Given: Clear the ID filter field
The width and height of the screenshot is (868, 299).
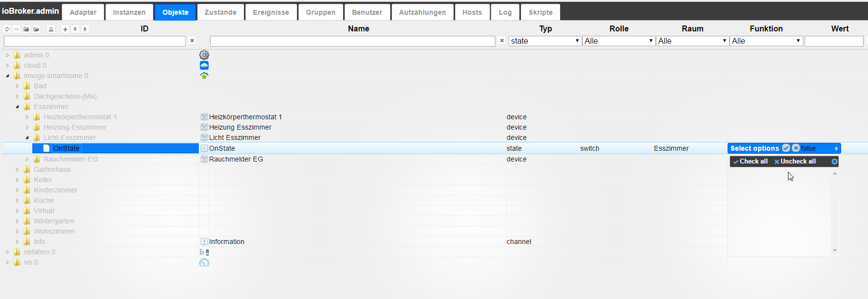Looking at the screenshot, I should (192, 41).
